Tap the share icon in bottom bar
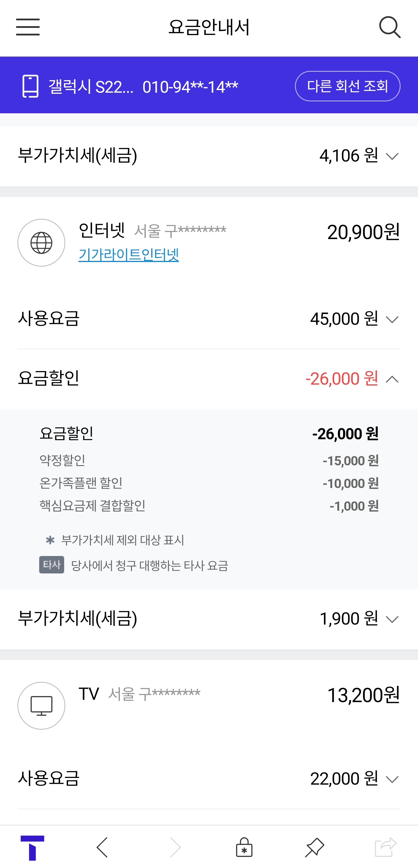Screen dimensions: 418x868 click(385, 847)
